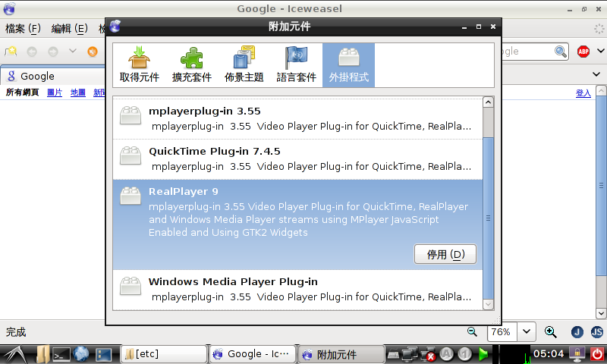Select the QuickTime Plug-in 7.4.5 entry

pyautogui.click(x=297, y=159)
